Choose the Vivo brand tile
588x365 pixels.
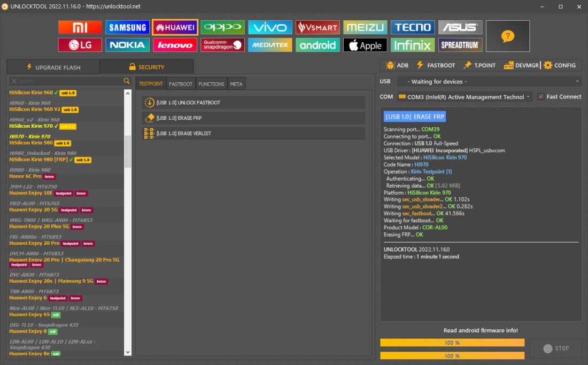(270, 27)
